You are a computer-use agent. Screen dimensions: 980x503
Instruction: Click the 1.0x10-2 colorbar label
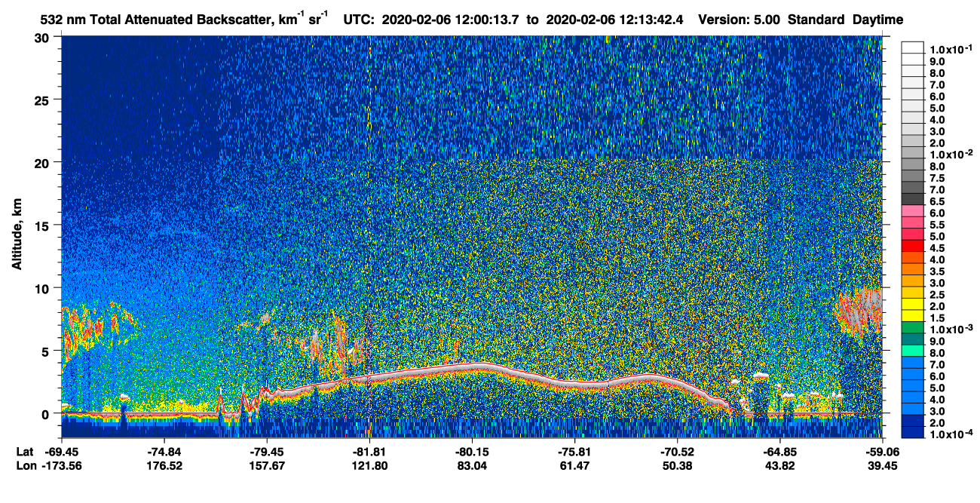pyautogui.click(x=951, y=155)
